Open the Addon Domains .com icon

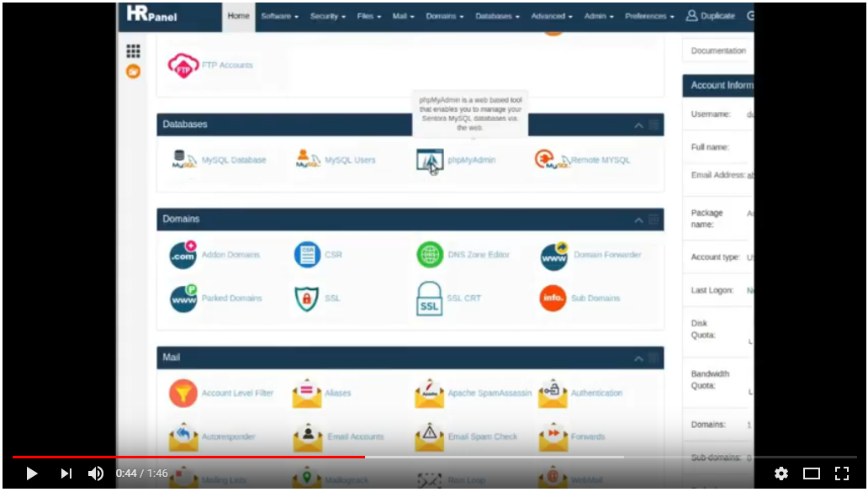(183, 255)
